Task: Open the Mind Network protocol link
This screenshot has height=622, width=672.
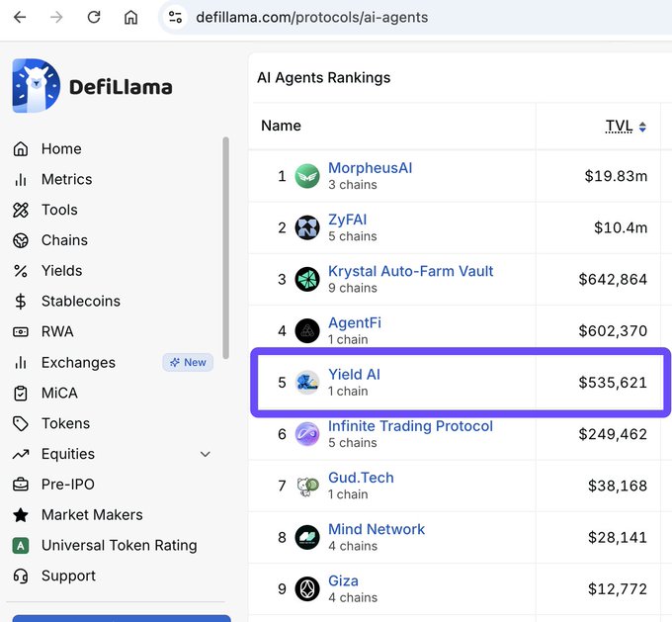Action: (x=377, y=529)
